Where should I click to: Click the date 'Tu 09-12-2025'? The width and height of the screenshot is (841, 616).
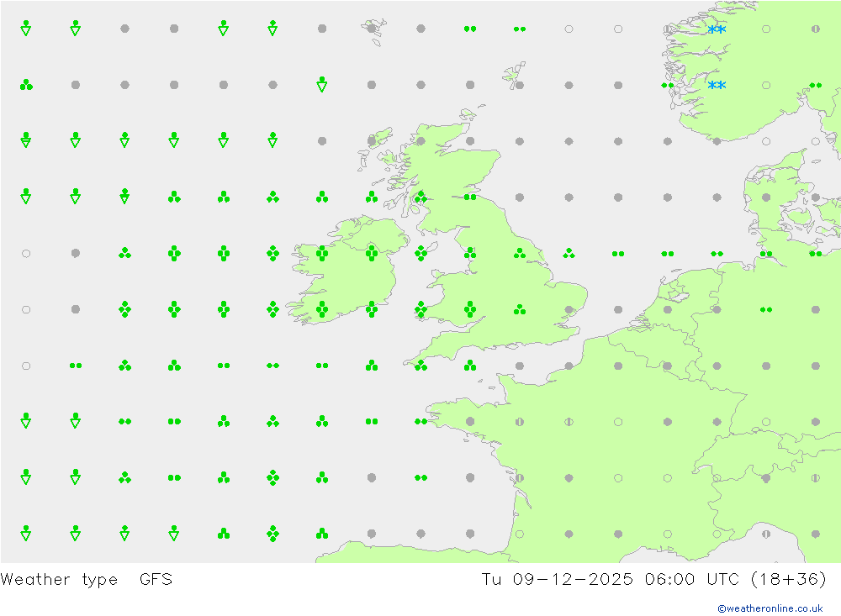point(558,579)
